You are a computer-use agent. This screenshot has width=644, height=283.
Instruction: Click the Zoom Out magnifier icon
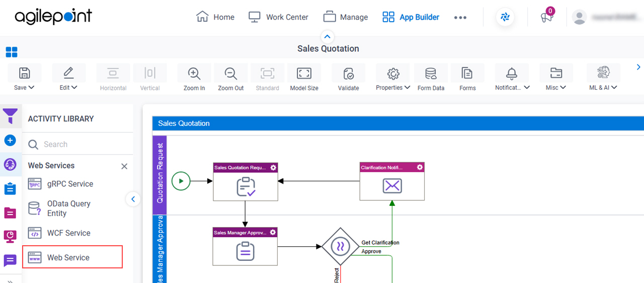pyautogui.click(x=231, y=74)
